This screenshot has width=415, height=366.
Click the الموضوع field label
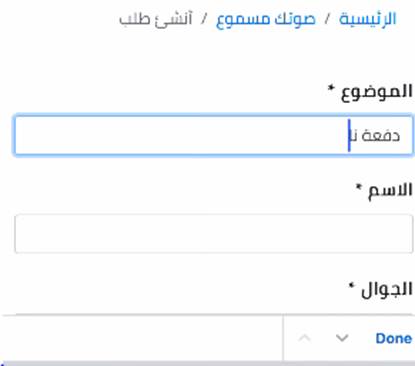377,91
